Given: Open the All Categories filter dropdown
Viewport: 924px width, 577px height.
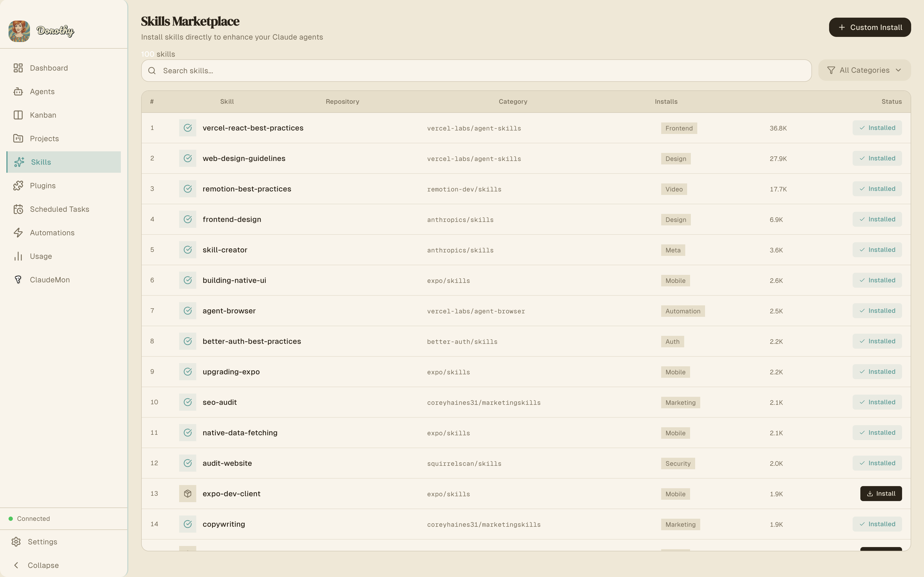Looking at the screenshot, I should point(864,70).
